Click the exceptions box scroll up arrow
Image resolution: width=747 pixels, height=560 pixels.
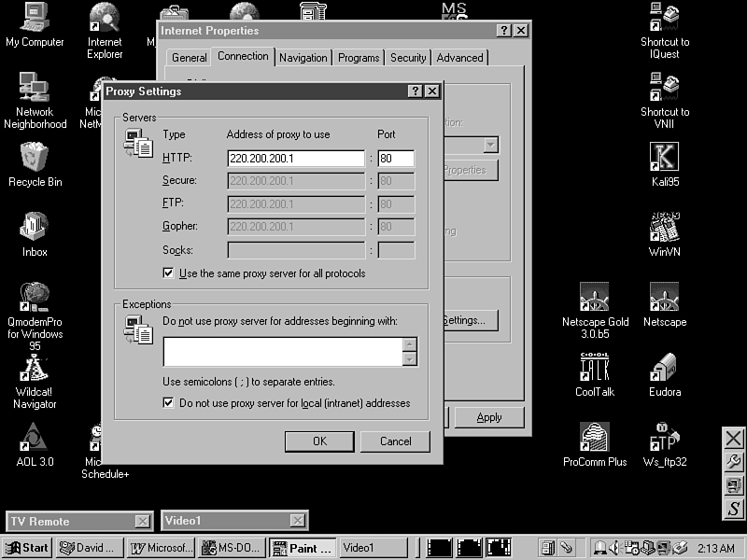tap(410, 344)
